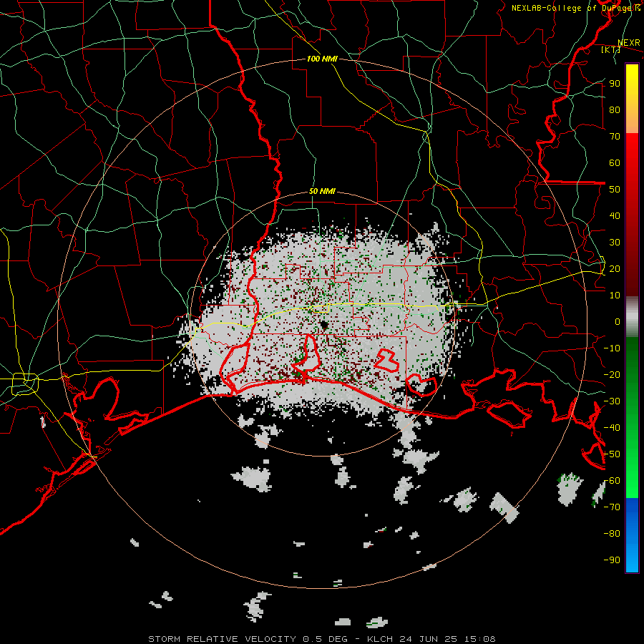This screenshot has width=644, height=644.
Task: Click the "-90" scale value
Action: (612, 560)
